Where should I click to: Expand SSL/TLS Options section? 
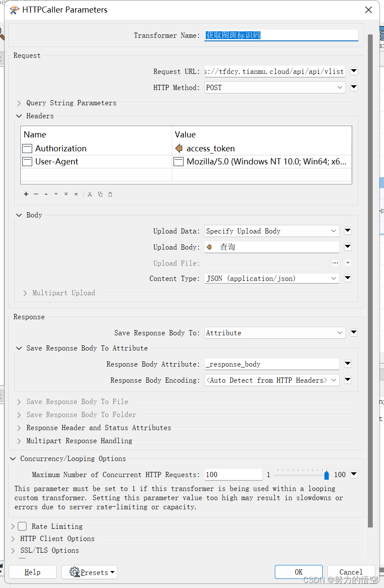13,551
